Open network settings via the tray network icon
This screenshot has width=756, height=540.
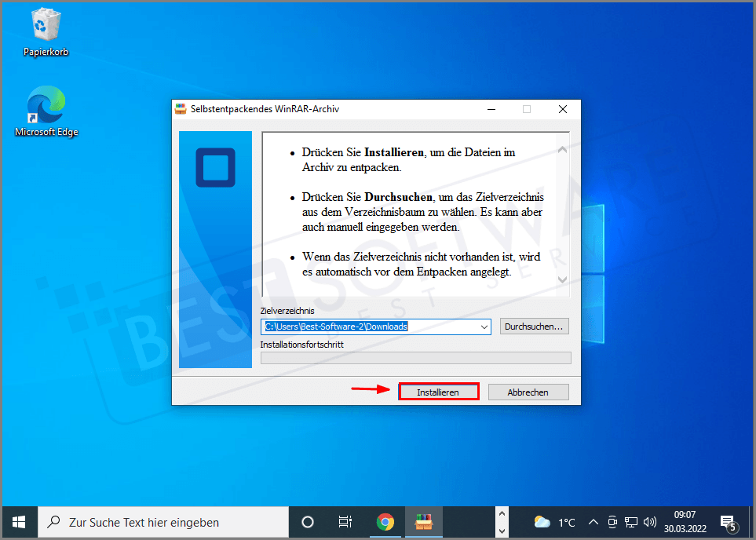pyautogui.click(x=630, y=521)
